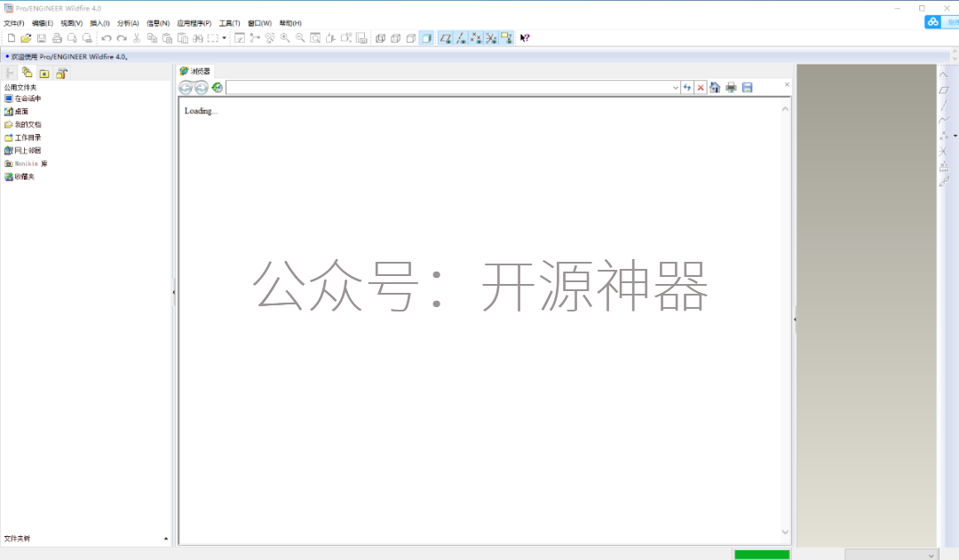Zoom out with the magnifier minus icon
Viewport: 959px width, 560px height.
pos(300,38)
